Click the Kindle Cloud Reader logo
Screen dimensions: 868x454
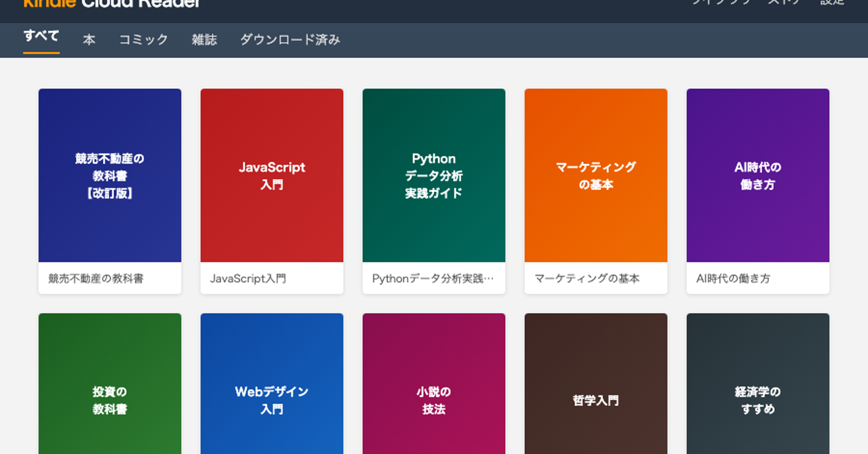pos(112,3)
